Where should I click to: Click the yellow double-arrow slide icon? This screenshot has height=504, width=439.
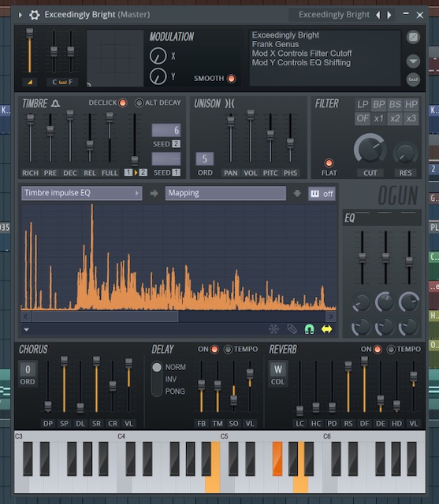327,329
